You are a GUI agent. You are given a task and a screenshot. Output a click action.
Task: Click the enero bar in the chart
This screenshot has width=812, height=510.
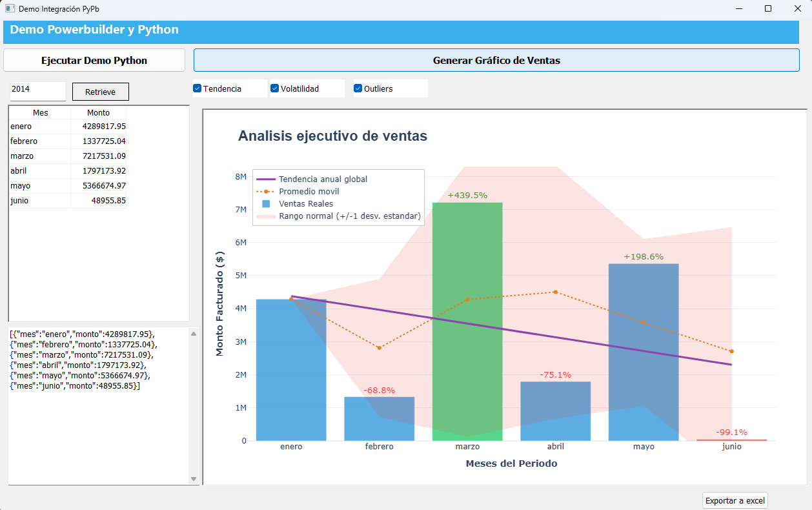click(x=291, y=370)
